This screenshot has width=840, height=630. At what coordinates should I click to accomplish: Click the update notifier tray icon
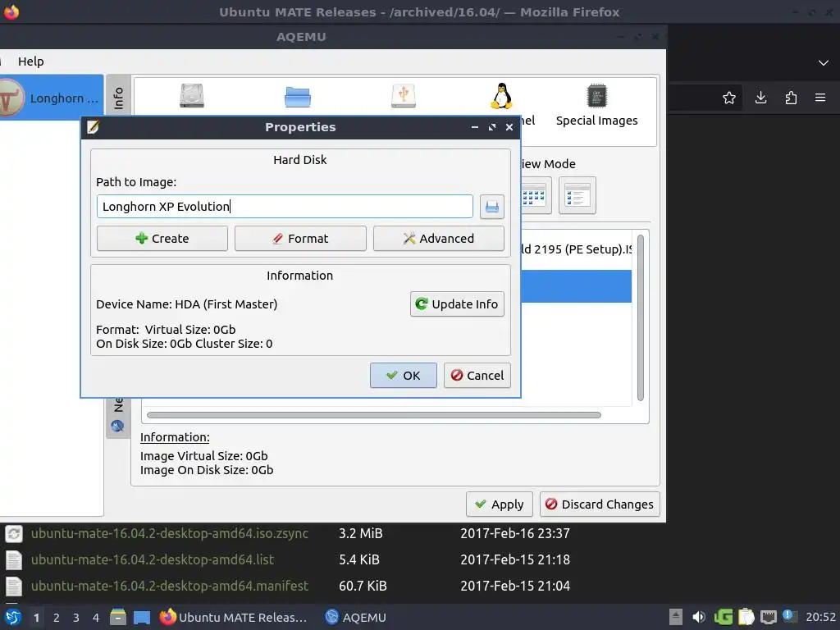790,616
